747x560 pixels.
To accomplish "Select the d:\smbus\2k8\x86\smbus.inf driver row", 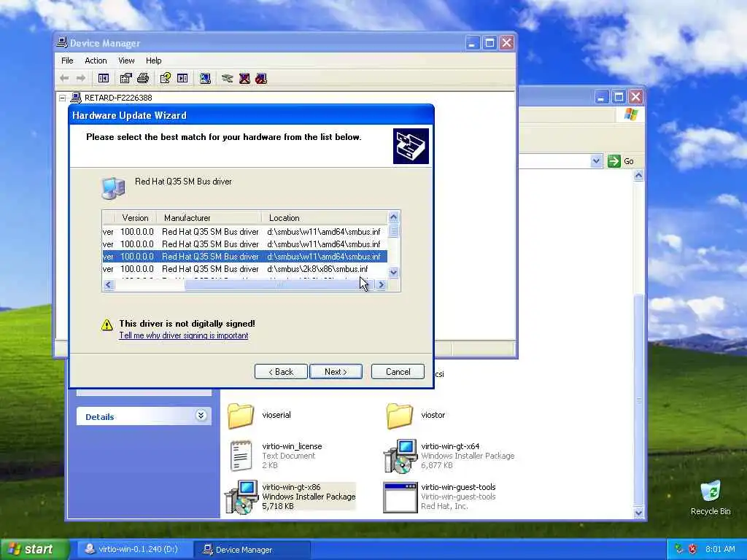I will (244, 269).
